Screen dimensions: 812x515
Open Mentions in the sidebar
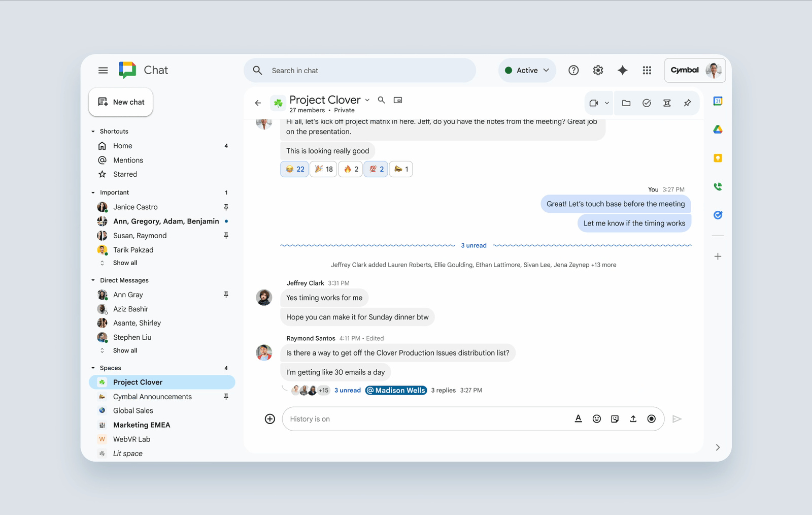tap(128, 160)
